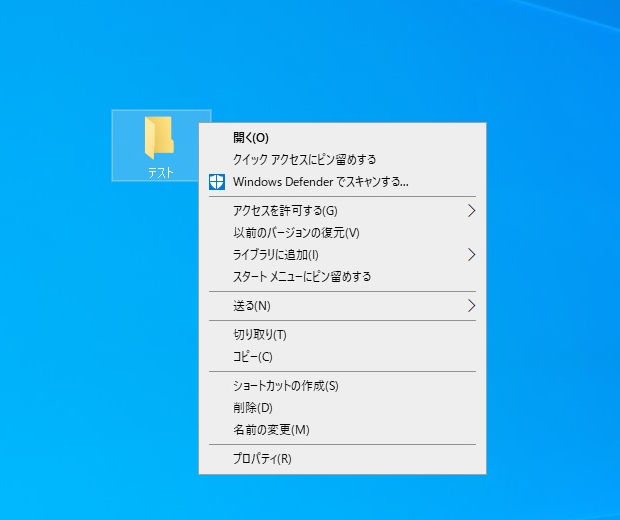The image size is (620, 520).
Task: Expand the 送る submenu arrow
Action: pyautogui.click(x=471, y=306)
